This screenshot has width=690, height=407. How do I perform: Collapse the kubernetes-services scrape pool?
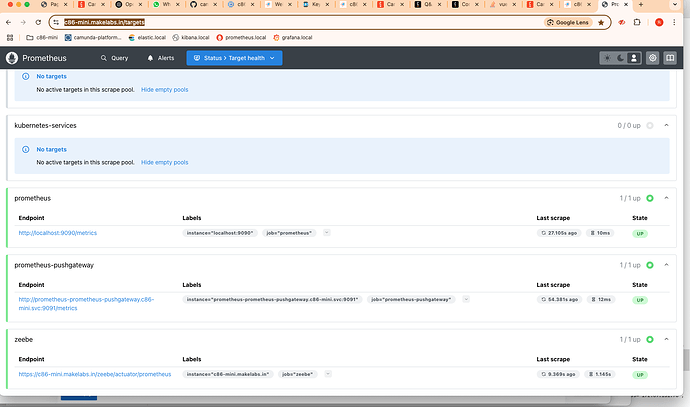667,125
